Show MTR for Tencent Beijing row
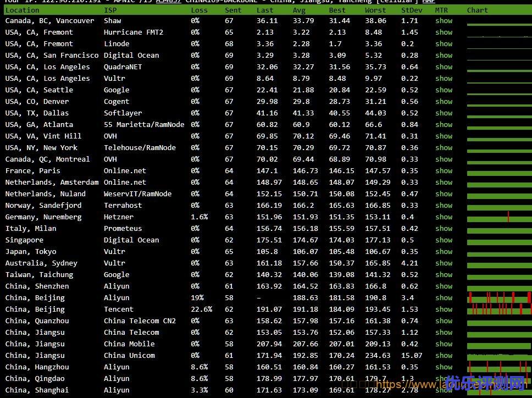 pyautogui.click(x=444, y=309)
